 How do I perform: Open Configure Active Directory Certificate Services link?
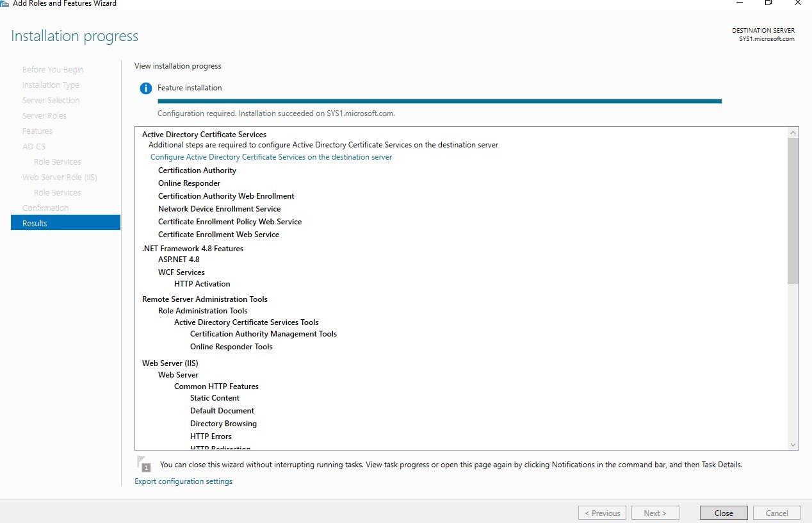(271, 157)
